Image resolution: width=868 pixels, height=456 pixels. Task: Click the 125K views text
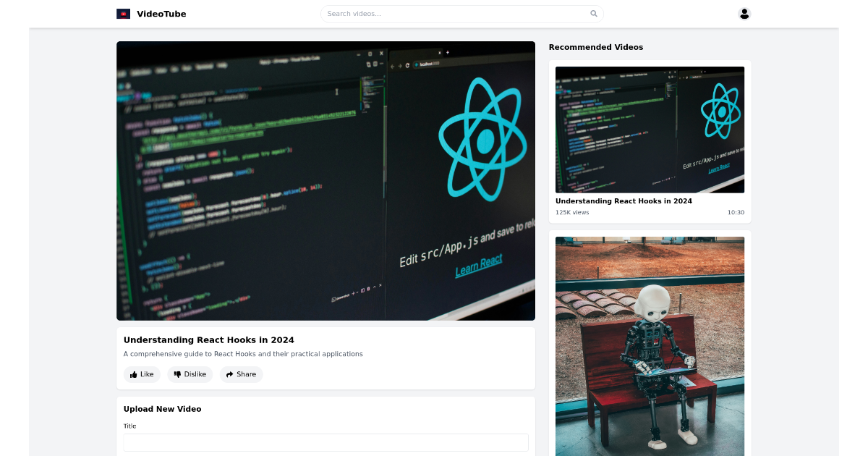click(571, 212)
